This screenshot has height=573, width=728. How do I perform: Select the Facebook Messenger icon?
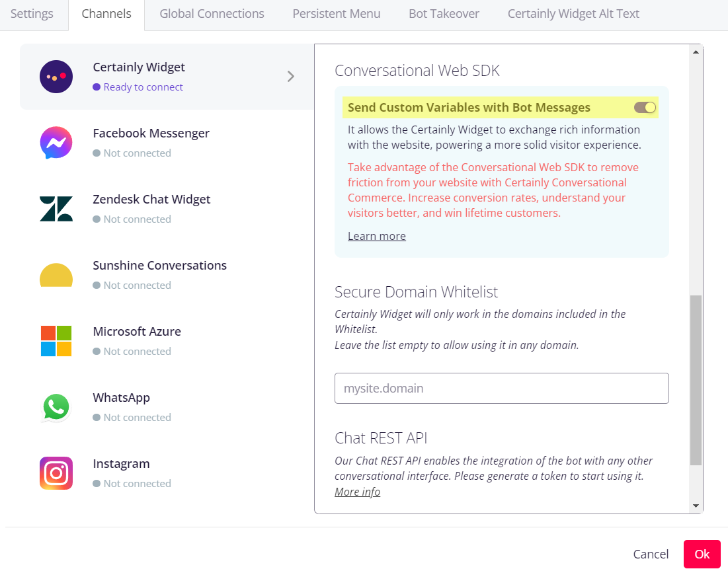click(56, 143)
